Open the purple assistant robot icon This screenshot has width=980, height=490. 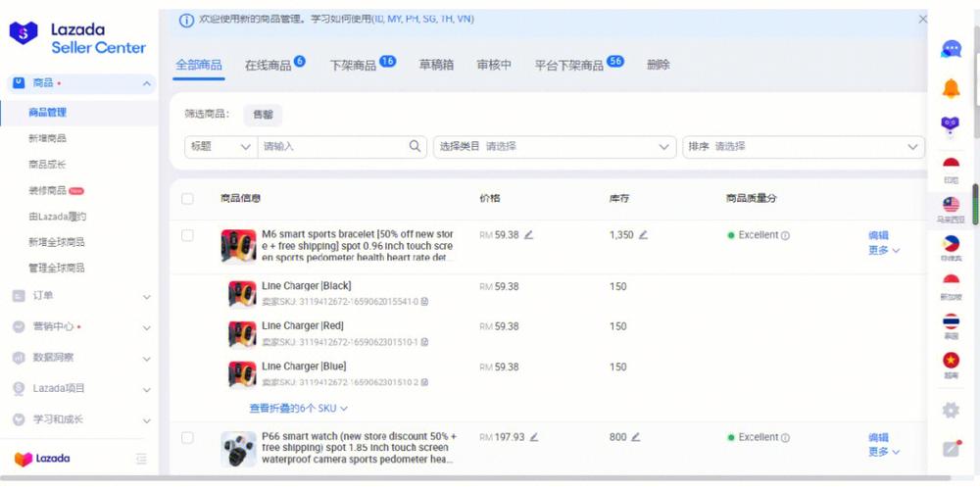coord(951,126)
